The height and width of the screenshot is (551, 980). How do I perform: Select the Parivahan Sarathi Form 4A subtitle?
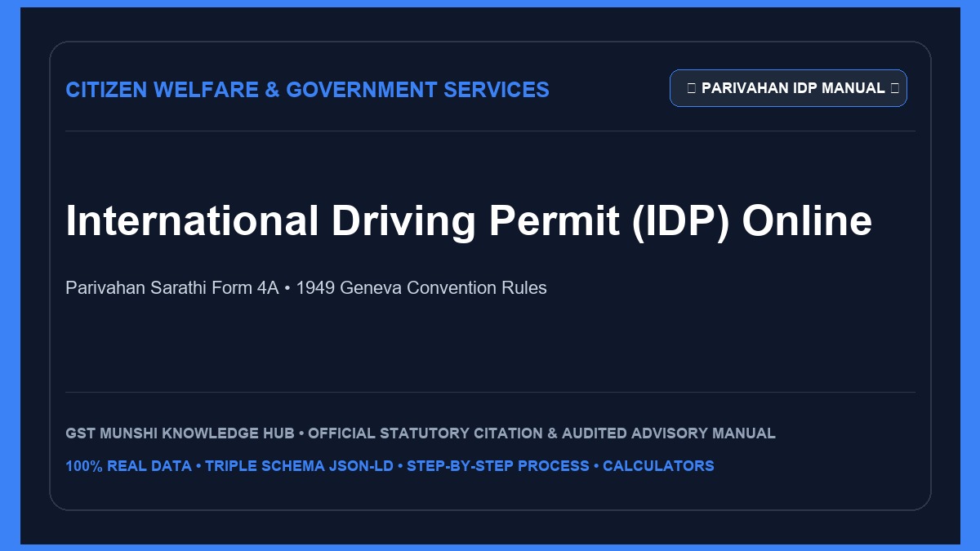[306, 288]
